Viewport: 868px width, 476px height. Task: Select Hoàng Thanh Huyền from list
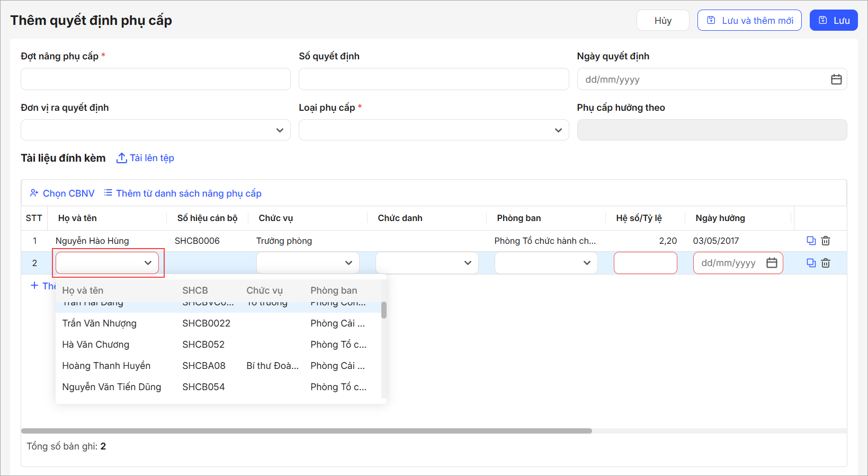[x=218, y=366]
